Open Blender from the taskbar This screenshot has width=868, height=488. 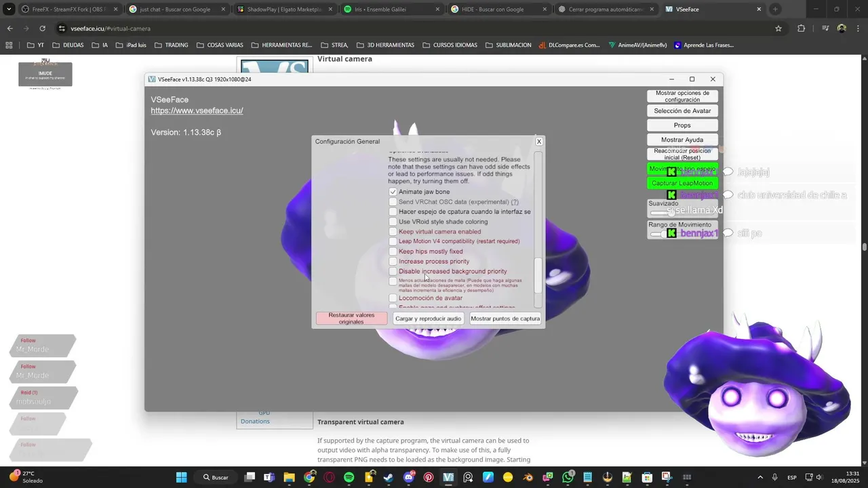[x=528, y=477]
